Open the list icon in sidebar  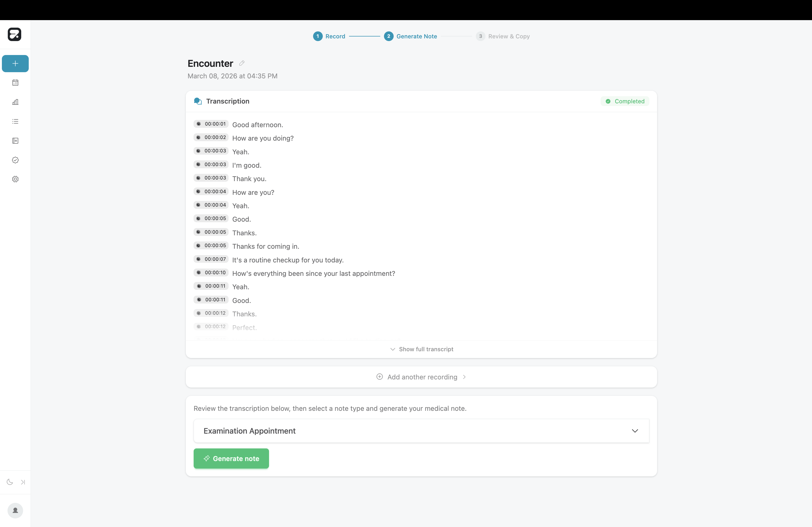tap(15, 121)
